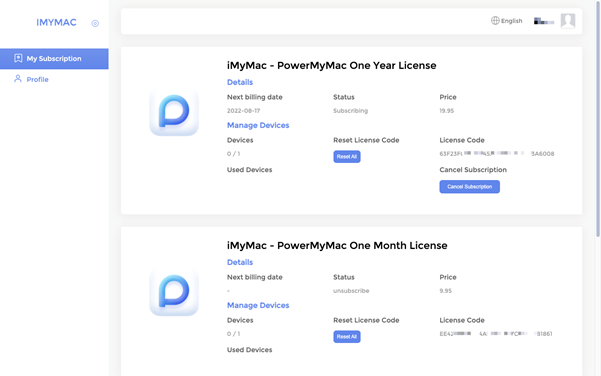
Task: Select the unsubscribe status value
Action: pyautogui.click(x=351, y=291)
